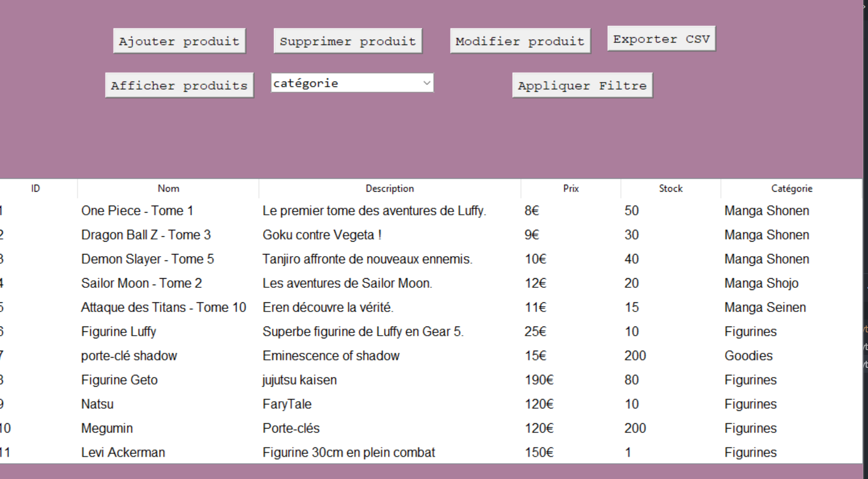Screen dimensions: 868x479
Task: Select the Megumin product row
Action: pos(431,428)
